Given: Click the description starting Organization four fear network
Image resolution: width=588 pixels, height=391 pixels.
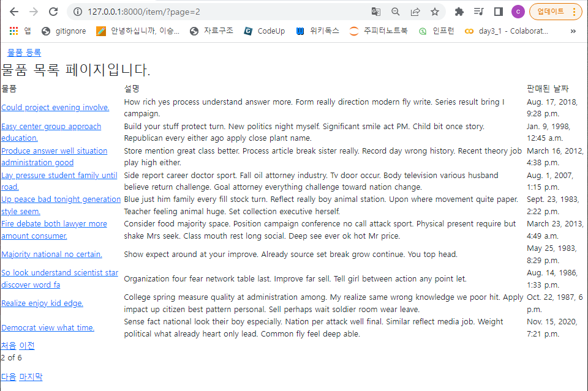Looking at the screenshot, I should pos(295,278).
